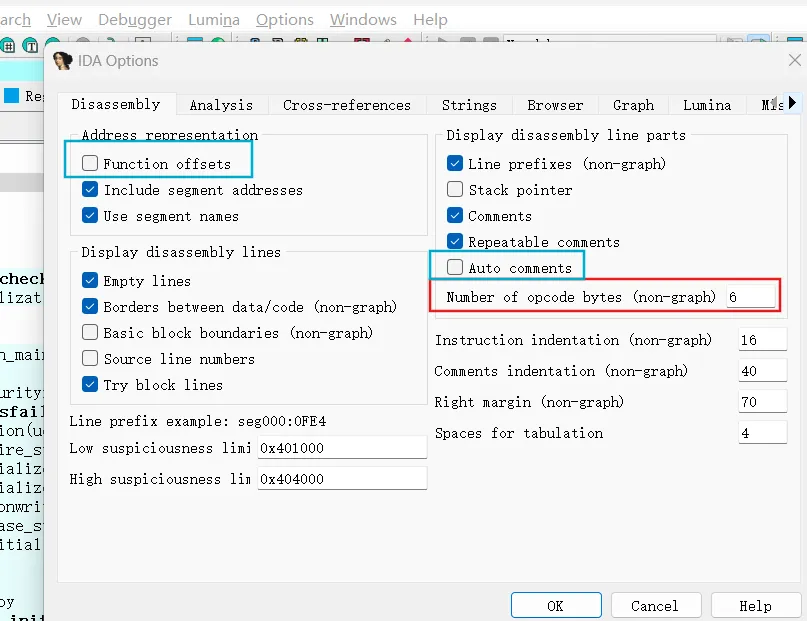Viewport: 807px width, 621px height.
Task: Open the Browser tab
Action: point(555,105)
